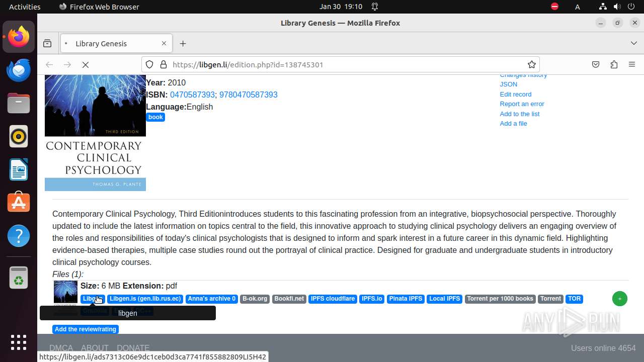Viewport: 644px width, 362px height.
Task: Open the DMCA footer link
Action: (61, 348)
